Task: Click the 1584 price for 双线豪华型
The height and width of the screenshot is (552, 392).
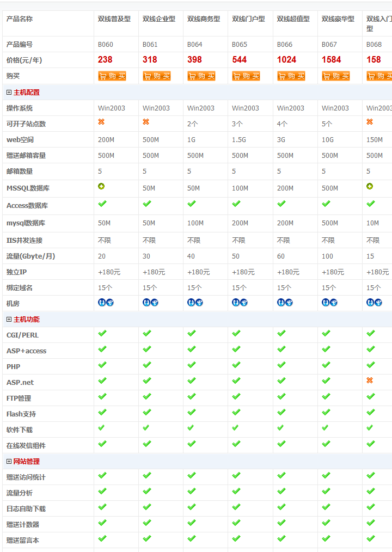Action: click(331, 60)
